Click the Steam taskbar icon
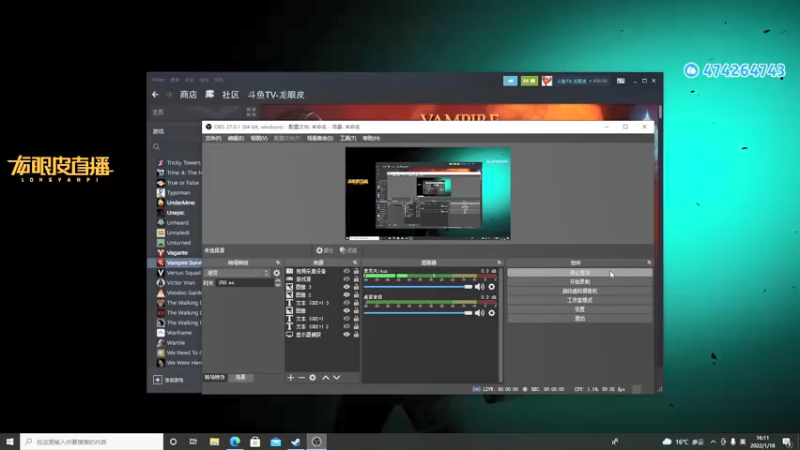The height and width of the screenshot is (450, 800). point(296,441)
